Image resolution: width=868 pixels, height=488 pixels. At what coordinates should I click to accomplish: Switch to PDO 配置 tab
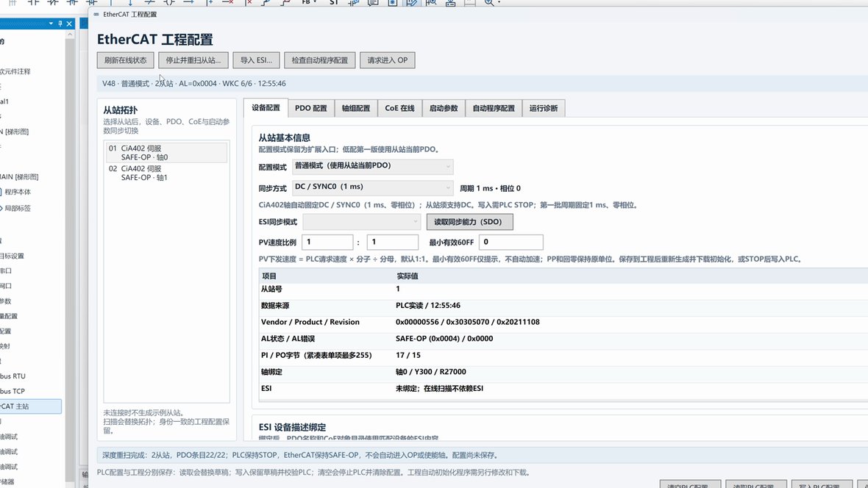click(x=311, y=109)
